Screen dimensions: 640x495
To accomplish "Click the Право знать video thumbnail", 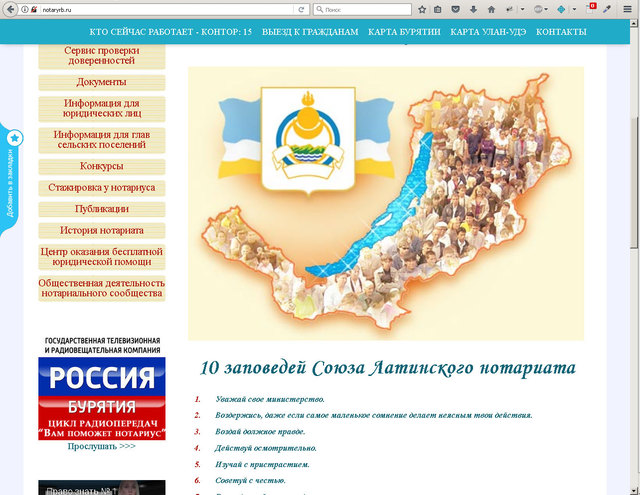I will pos(102,488).
